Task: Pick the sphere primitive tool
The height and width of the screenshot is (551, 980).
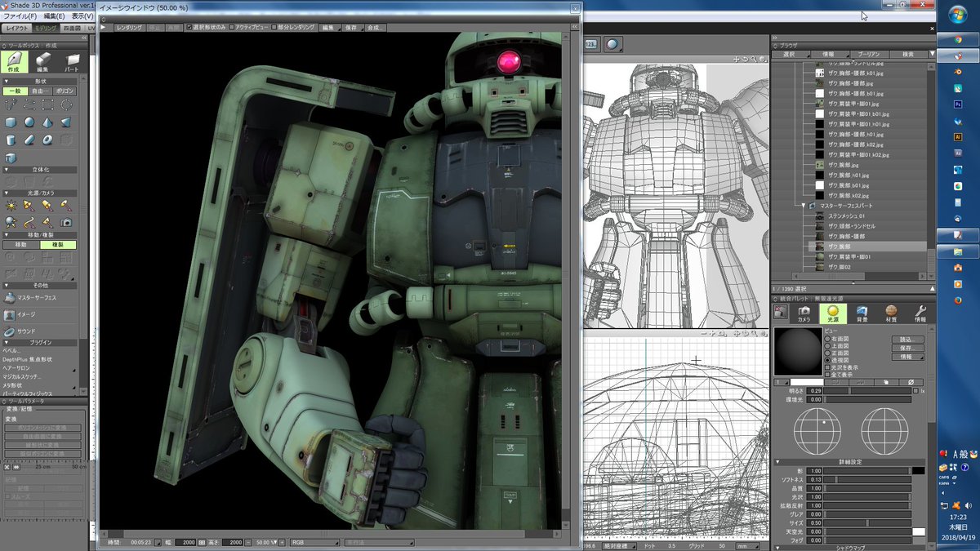Action: tap(29, 122)
